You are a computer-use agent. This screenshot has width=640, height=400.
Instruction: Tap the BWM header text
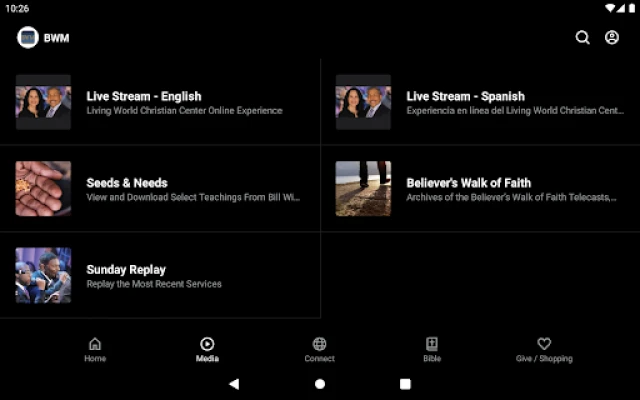[56, 38]
